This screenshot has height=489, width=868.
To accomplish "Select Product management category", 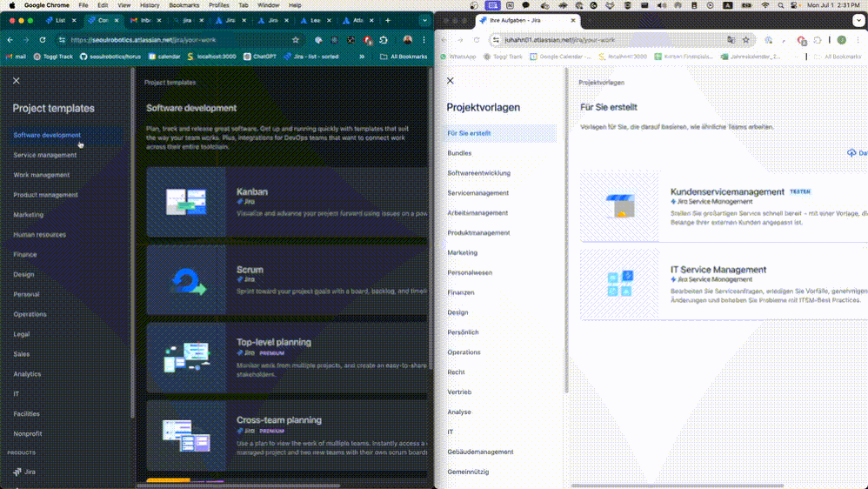I will tap(45, 195).
